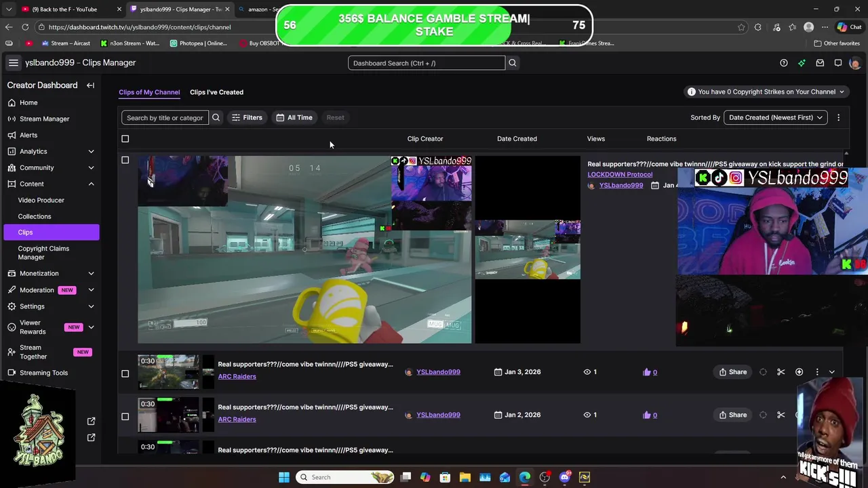Click circled plus icon on Jan 3 clip

pyautogui.click(x=799, y=372)
